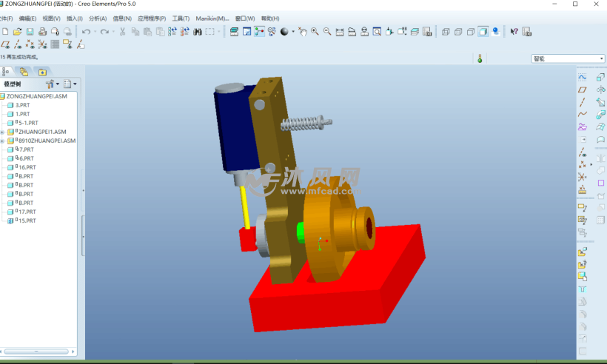Viewport: 607px width, 364px height.
Task: Select the datum axis tool on right toolbar
Action: coord(583,102)
